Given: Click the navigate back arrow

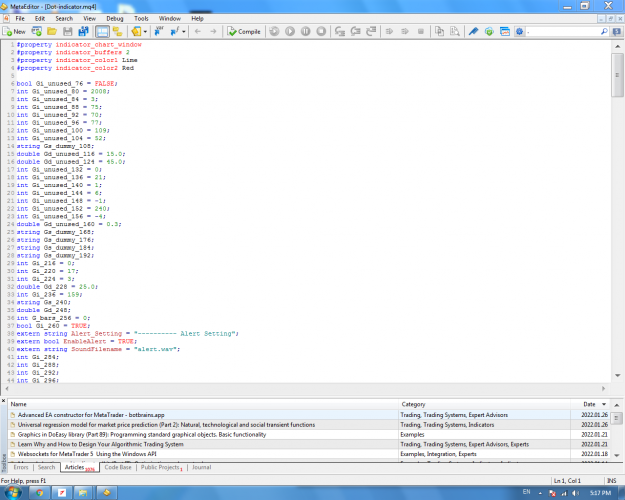Looking at the screenshot, I should 198,31.
